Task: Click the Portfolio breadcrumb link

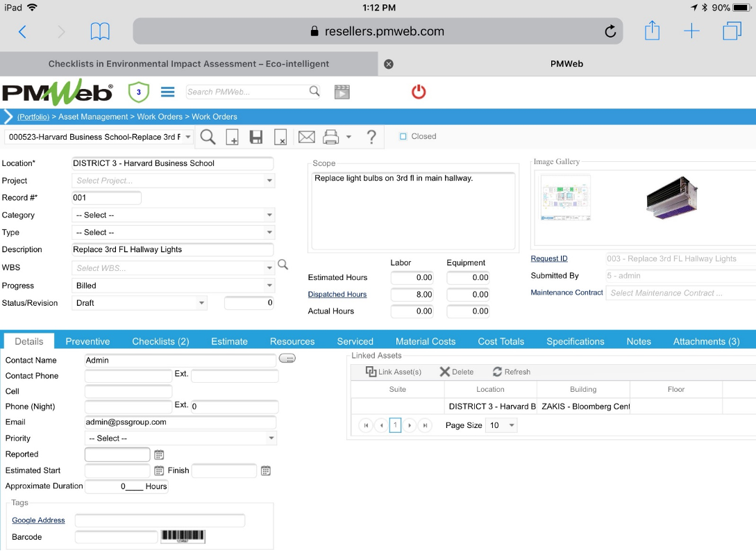Action: (x=33, y=117)
